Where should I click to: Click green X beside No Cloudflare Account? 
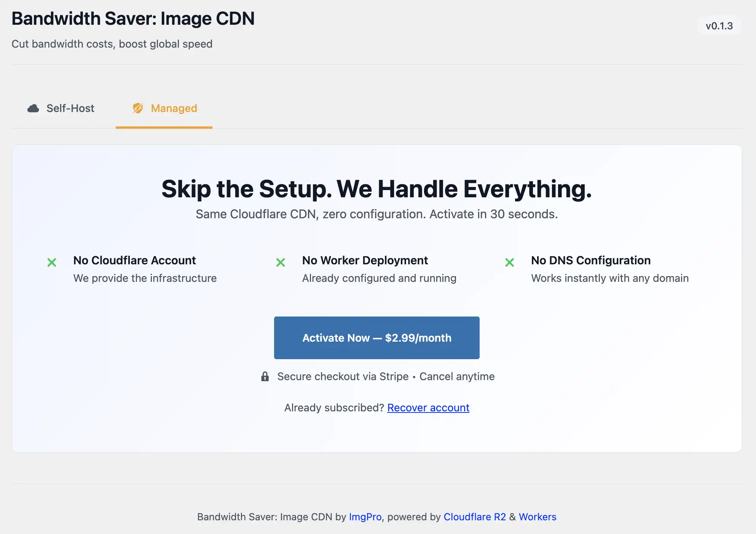52,262
